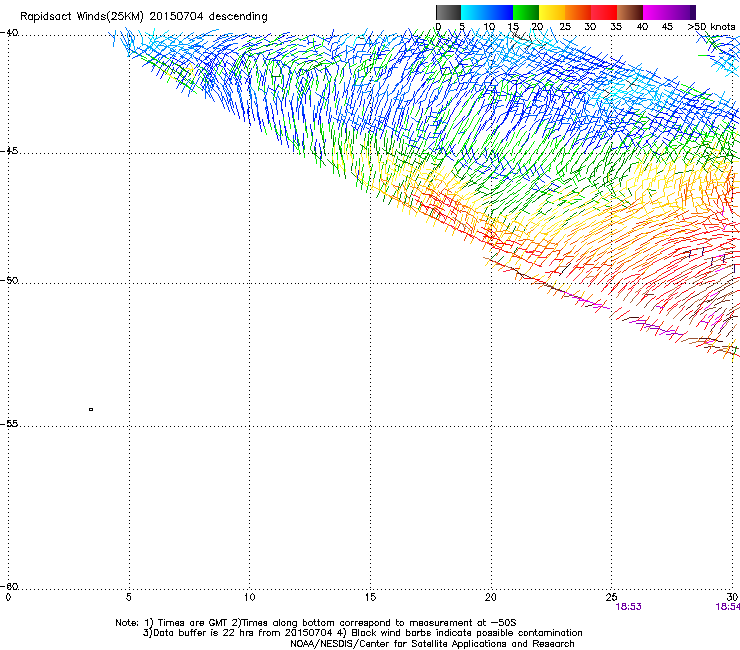Image resolution: width=740 pixels, height=650 pixels.
Task: Click the plot title 'Rapidsact Winds(25KM) 20150704 descending'
Action: [143, 17]
